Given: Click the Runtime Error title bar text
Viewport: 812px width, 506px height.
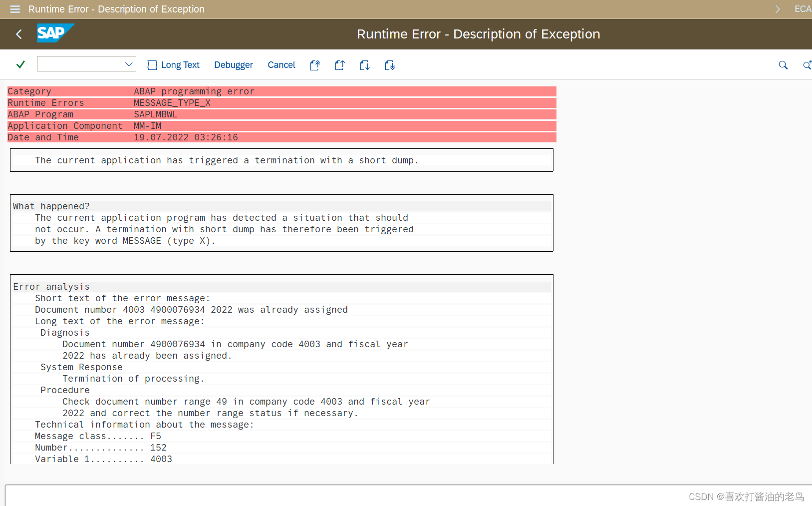Looking at the screenshot, I should (x=116, y=9).
